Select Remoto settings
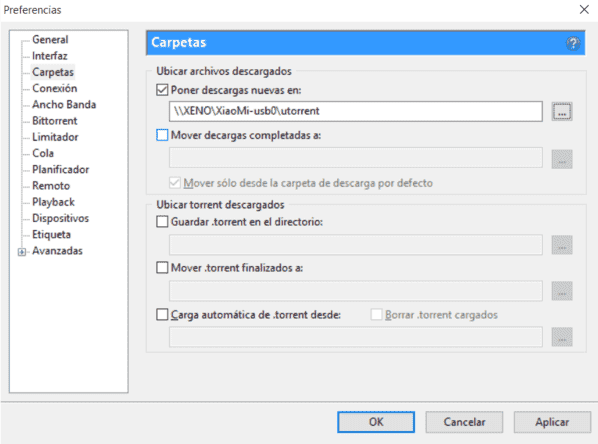This screenshot has height=444, width=598. (x=51, y=186)
